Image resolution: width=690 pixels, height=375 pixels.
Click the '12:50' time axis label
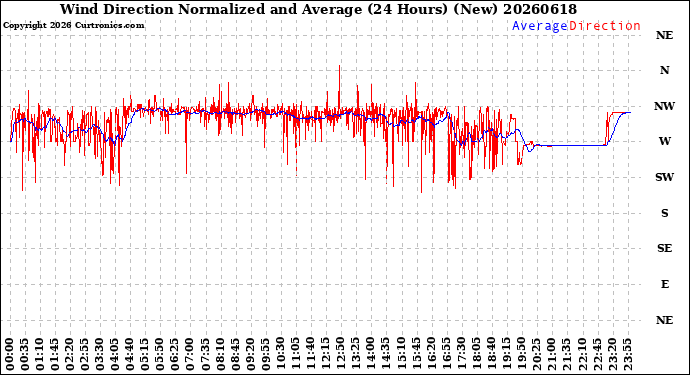pos(341,355)
